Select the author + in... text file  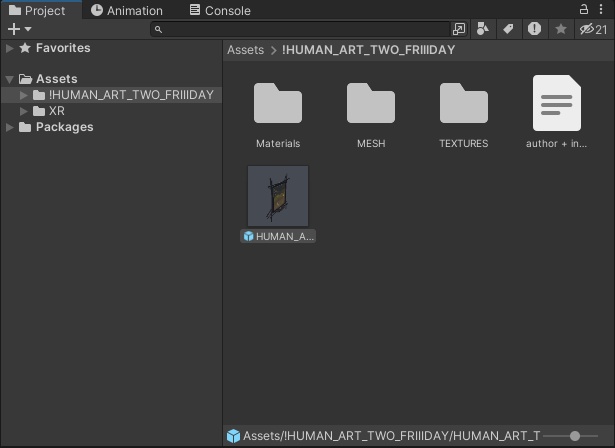(x=557, y=103)
